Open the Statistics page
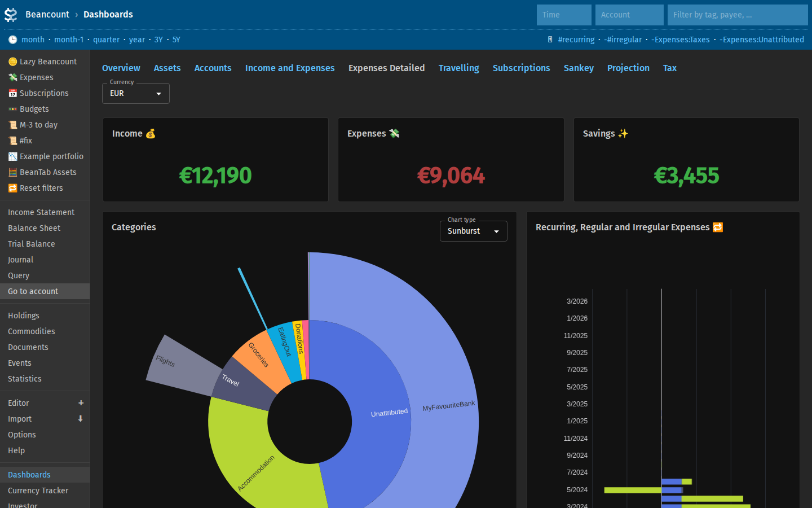Viewport: 812px width, 508px height. pos(45,379)
